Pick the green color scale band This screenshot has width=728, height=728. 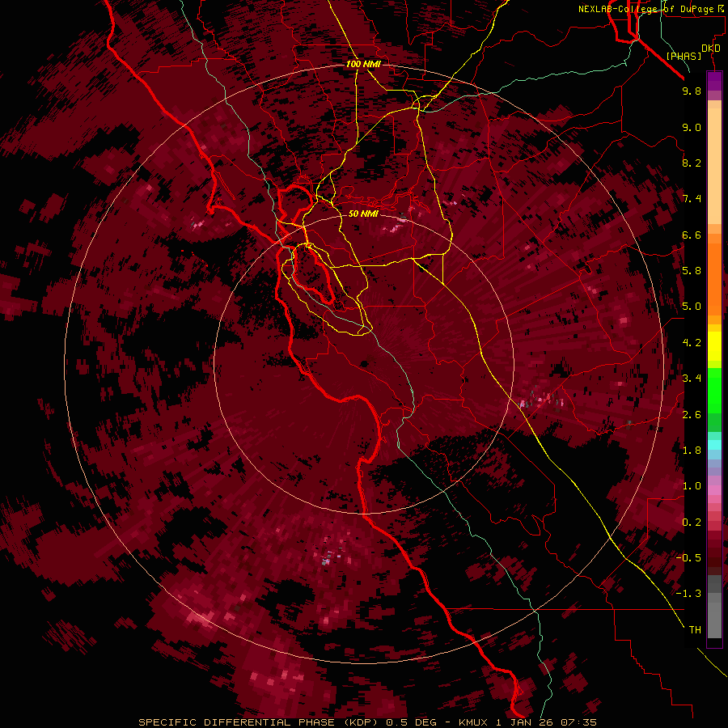tap(714, 390)
